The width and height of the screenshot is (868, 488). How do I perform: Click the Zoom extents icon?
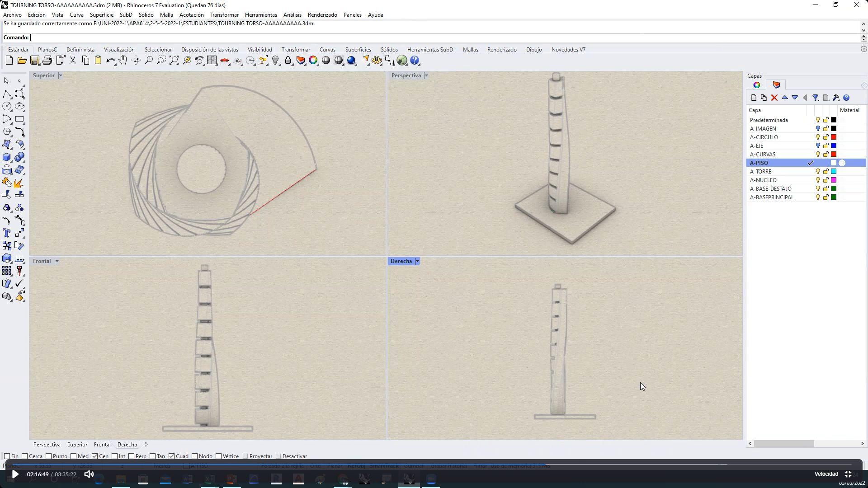(x=174, y=61)
